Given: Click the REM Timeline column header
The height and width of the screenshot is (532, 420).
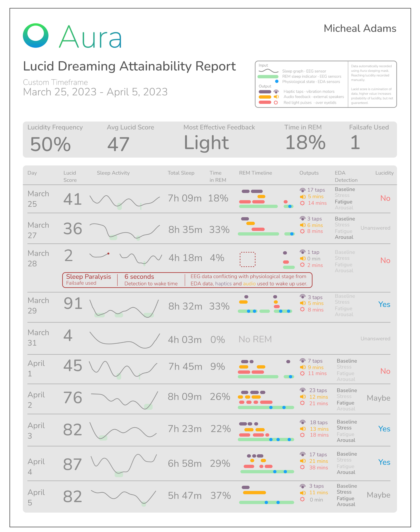Looking at the screenshot, I should click(x=255, y=173).
